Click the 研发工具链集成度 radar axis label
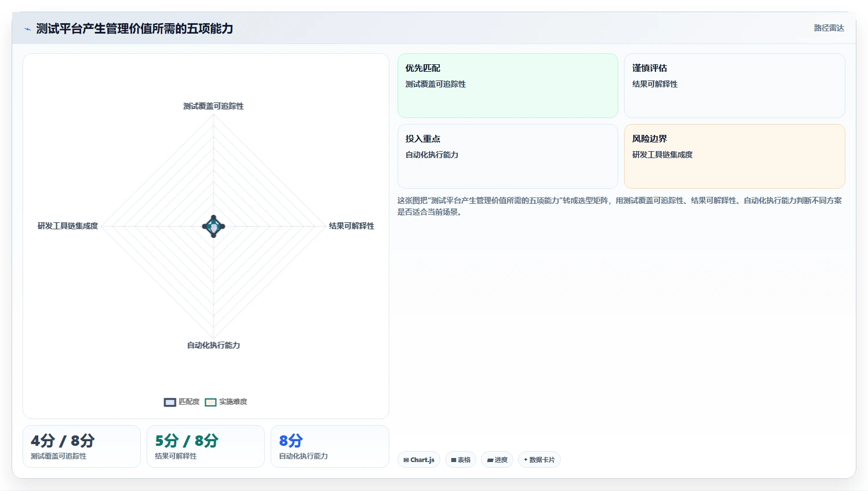Image resolution: width=868 pixels, height=491 pixels. coord(68,226)
